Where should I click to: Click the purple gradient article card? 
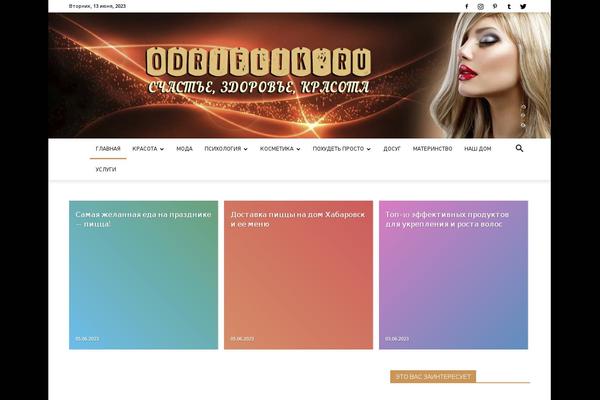[x=453, y=275]
